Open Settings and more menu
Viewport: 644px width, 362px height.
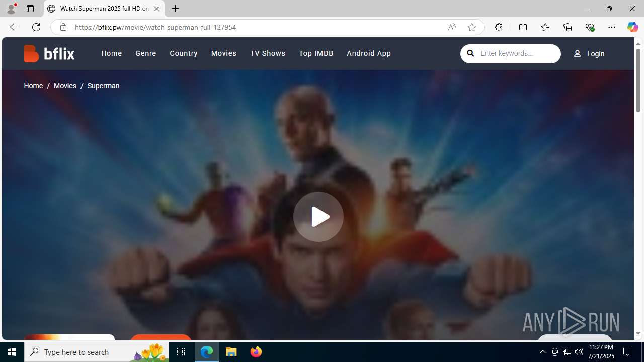[x=611, y=27]
